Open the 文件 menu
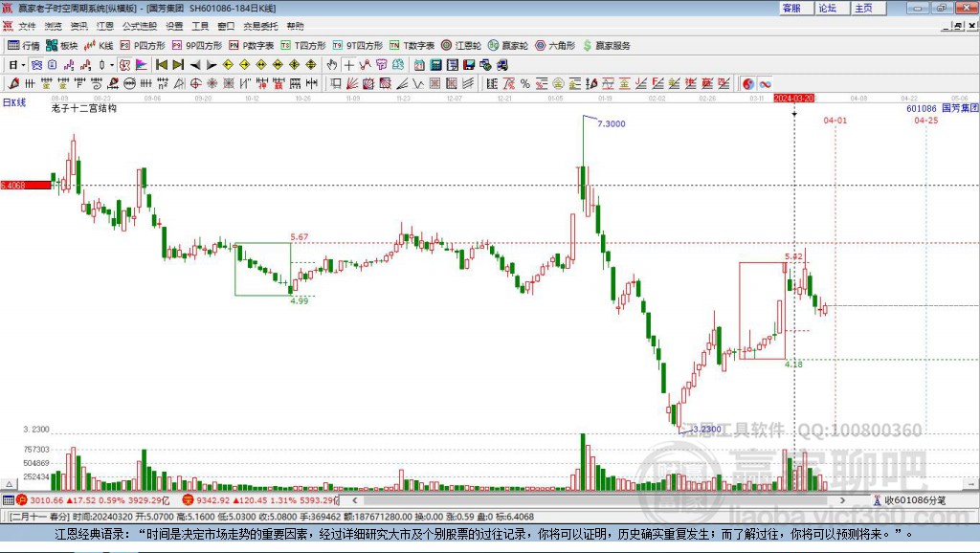 [27, 26]
